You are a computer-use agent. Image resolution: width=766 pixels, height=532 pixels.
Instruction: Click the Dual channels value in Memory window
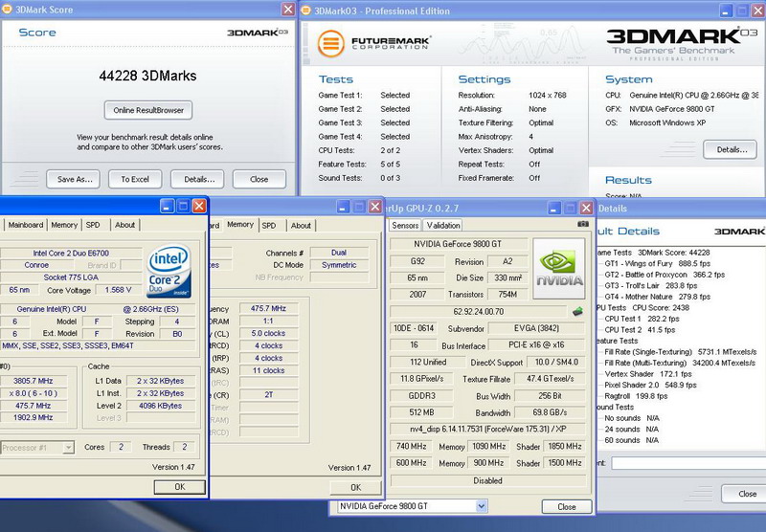(339, 253)
